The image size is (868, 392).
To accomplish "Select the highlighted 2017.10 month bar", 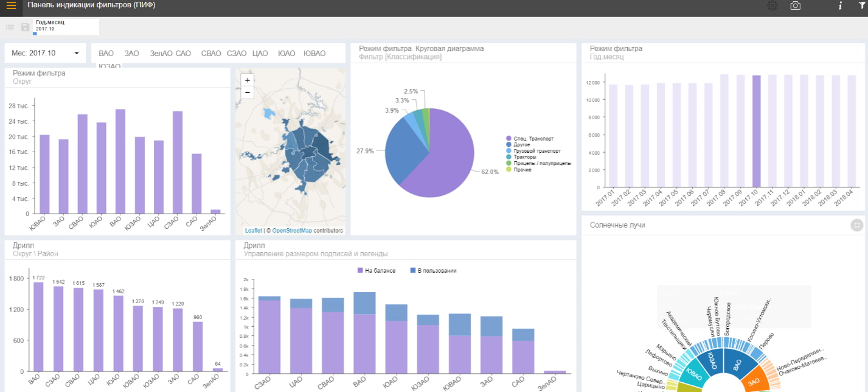I will tap(756, 131).
